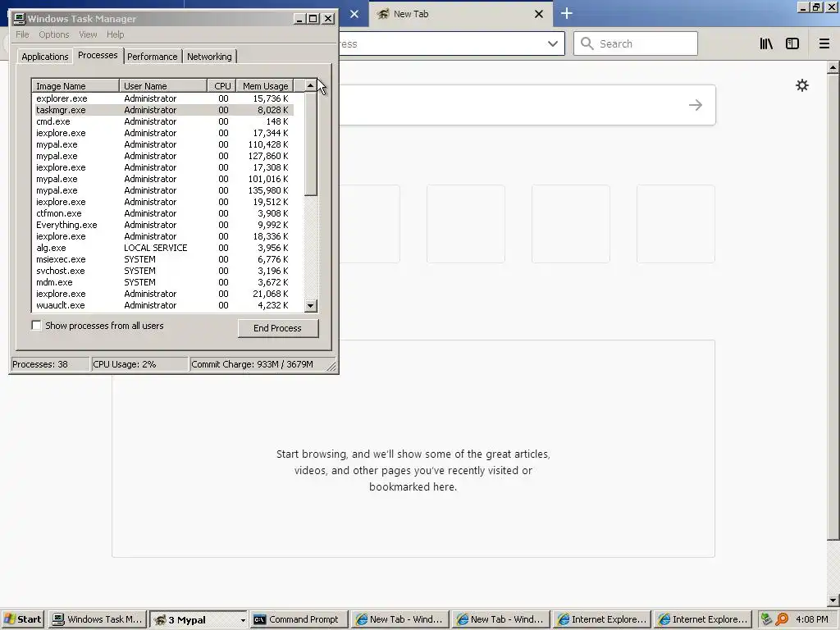Open Task Manager Help menu
Viewport: 840px width, 630px height.
(x=115, y=34)
